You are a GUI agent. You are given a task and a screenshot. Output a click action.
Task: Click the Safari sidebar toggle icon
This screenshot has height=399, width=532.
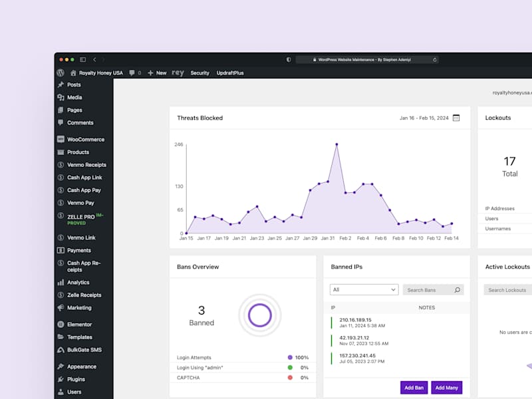pos(82,60)
